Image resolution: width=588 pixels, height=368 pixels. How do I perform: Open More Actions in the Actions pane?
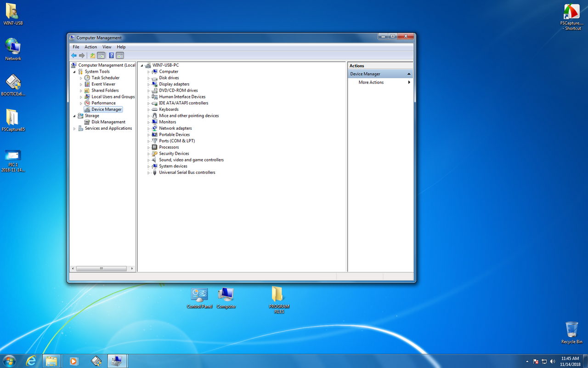380,82
